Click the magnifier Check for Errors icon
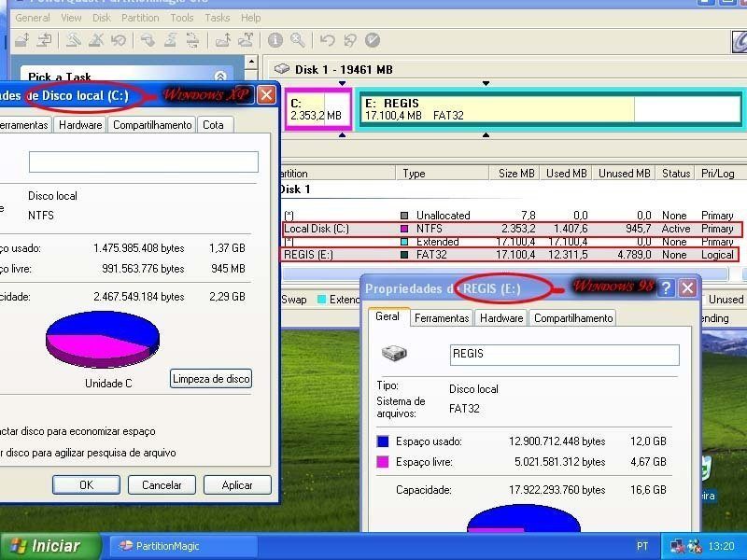747x560 pixels. tap(298, 40)
